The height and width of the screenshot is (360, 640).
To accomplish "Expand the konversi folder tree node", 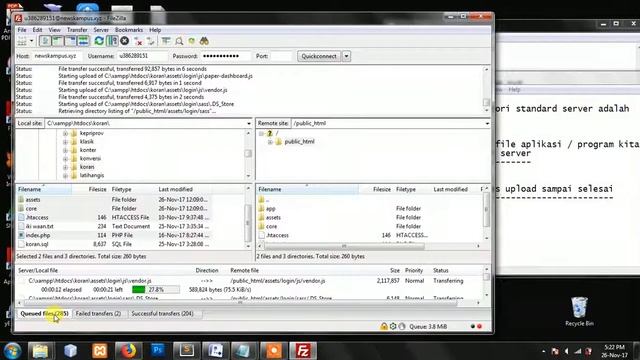I will (65, 159).
